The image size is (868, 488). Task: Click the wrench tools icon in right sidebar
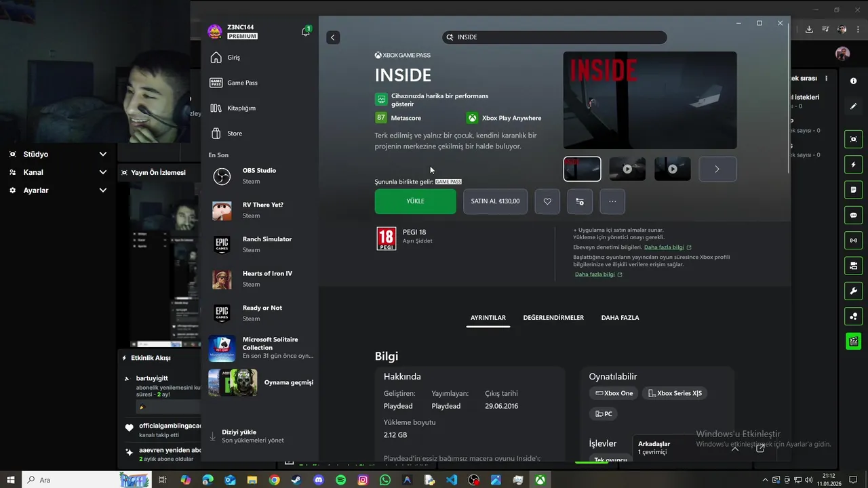tap(853, 291)
